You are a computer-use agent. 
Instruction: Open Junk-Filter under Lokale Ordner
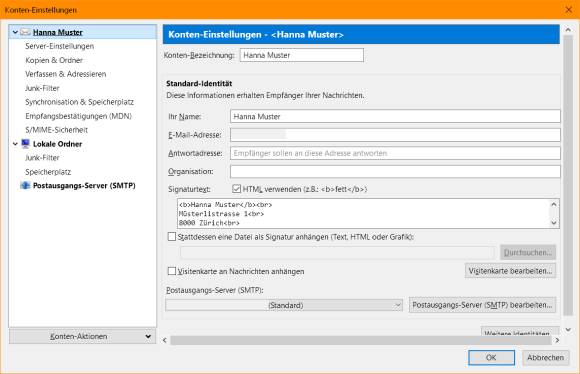point(42,158)
